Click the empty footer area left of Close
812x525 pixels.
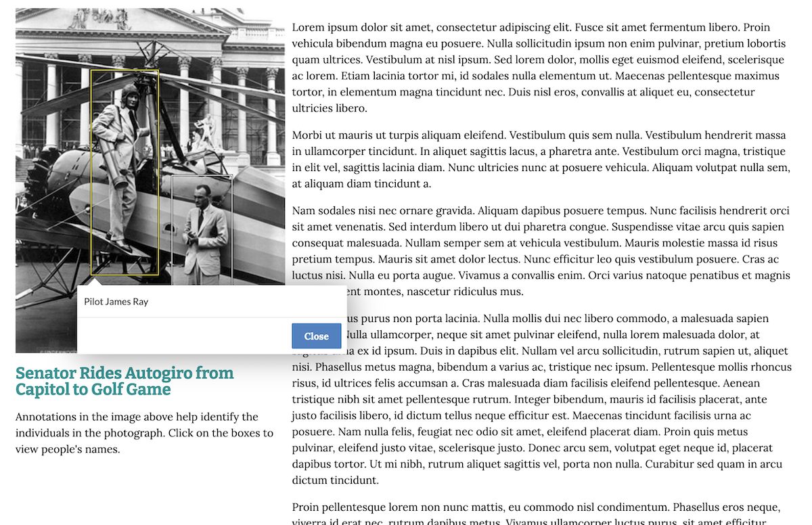tap(184, 336)
